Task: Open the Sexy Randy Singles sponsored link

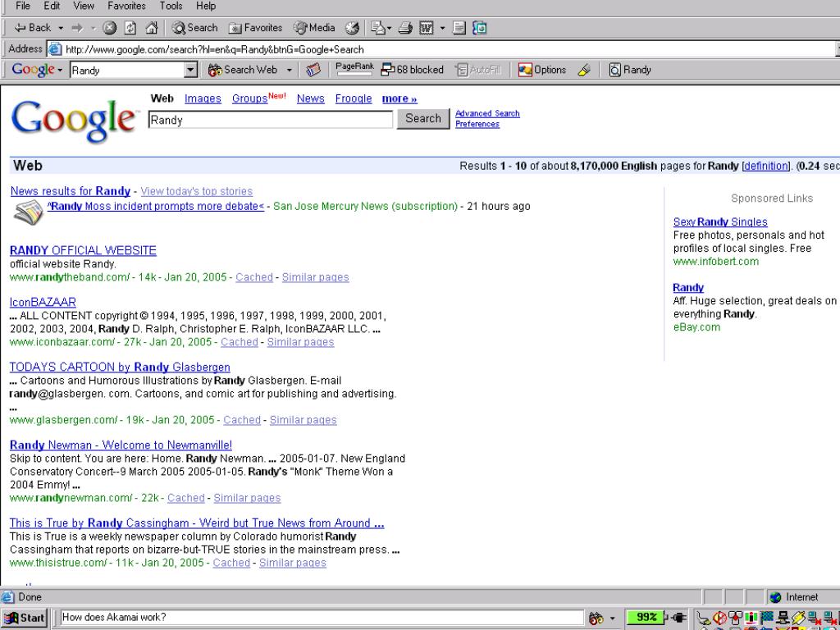Action: click(x=720, y=221)
